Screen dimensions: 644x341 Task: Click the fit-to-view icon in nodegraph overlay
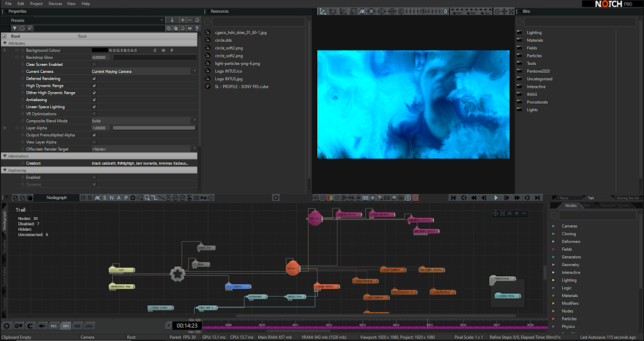click(502, 214)
